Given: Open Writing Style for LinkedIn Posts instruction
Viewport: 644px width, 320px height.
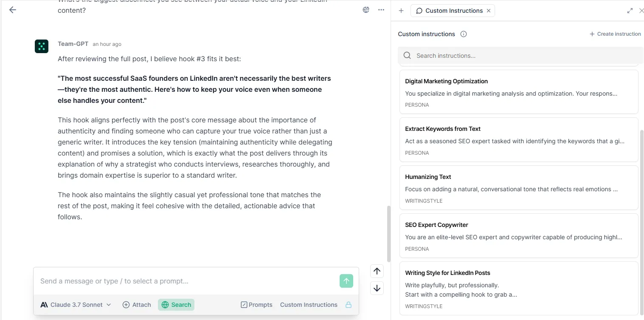Looking at the screenshot, I should tap(519, 288).
